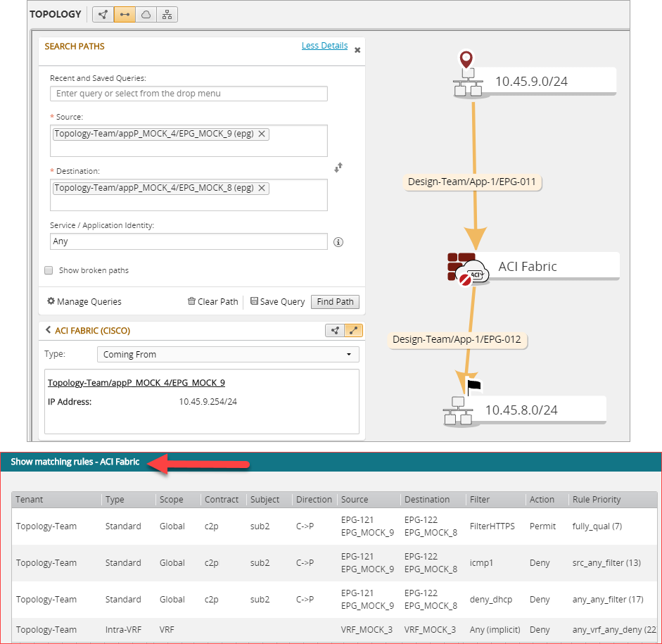This screenshot has height=644, width=662.
Task: Open the Type dropdown showing Coming From
Action: [x=227, y=354]
